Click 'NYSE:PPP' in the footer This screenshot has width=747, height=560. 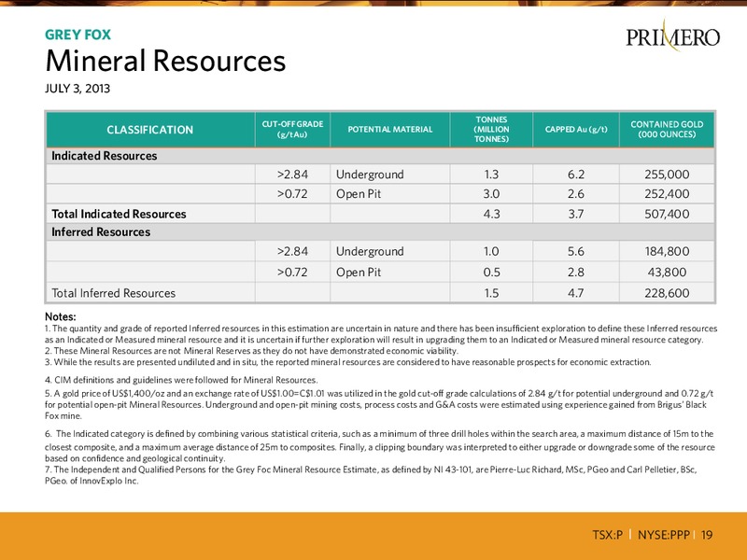pos(664,535)
